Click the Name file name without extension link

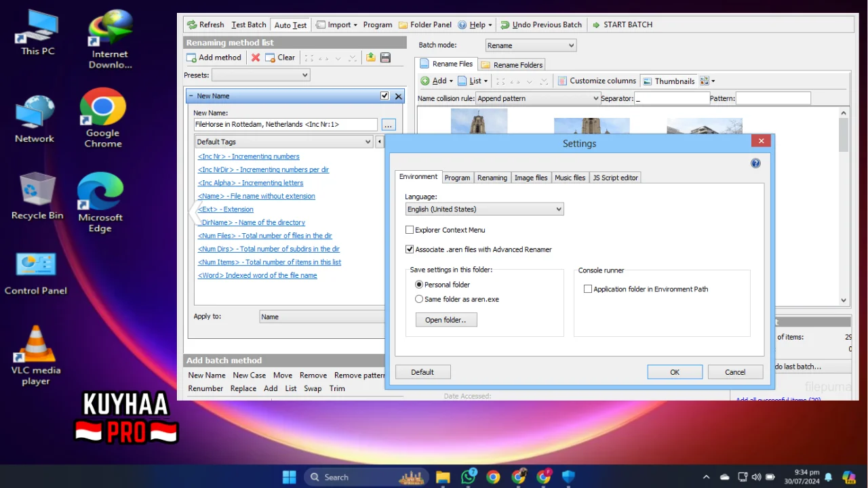pyautogui.click(x=256, y=196)
